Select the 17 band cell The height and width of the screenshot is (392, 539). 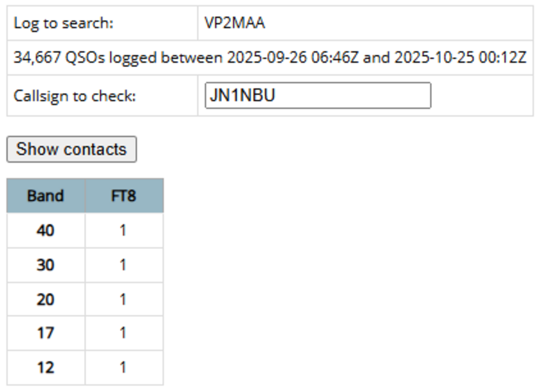click(46, 333)
